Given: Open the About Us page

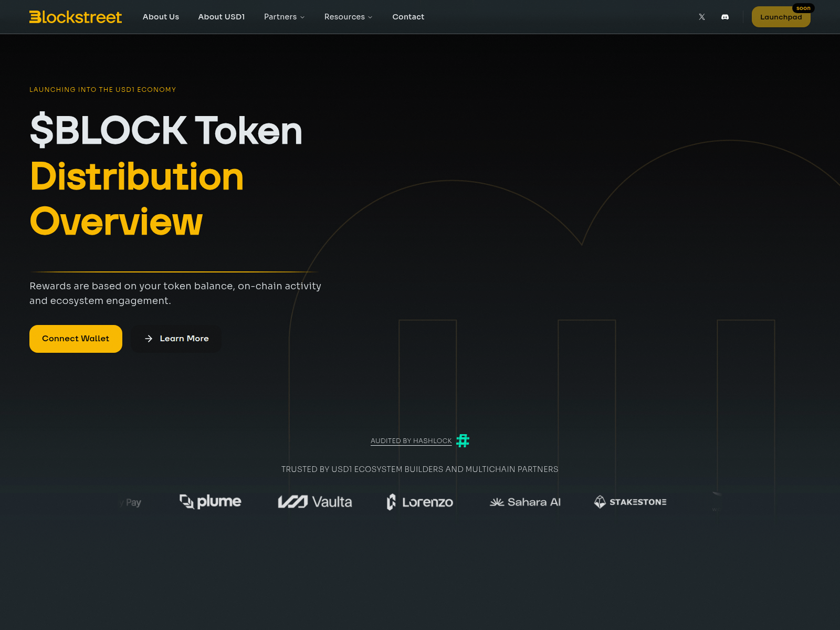Looking at the screenshot, I should 161,17.
